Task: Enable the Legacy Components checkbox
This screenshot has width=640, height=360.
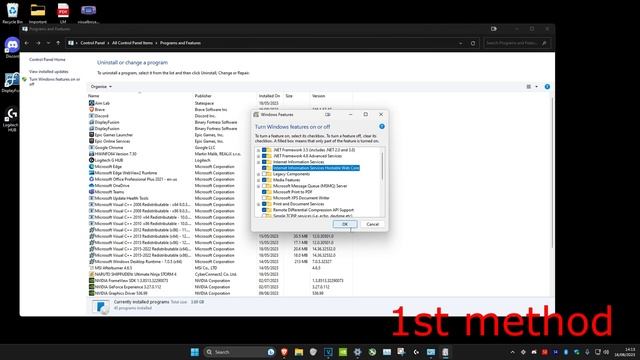Action: tap(264, 174)
